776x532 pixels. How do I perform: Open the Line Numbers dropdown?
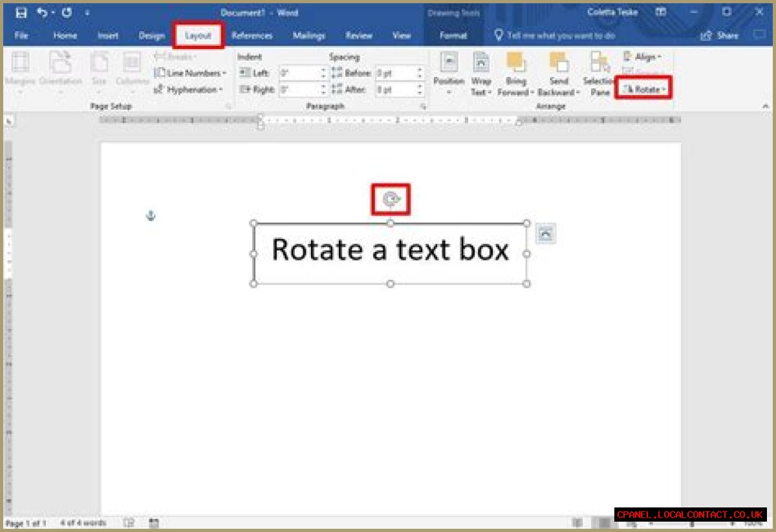190,73
